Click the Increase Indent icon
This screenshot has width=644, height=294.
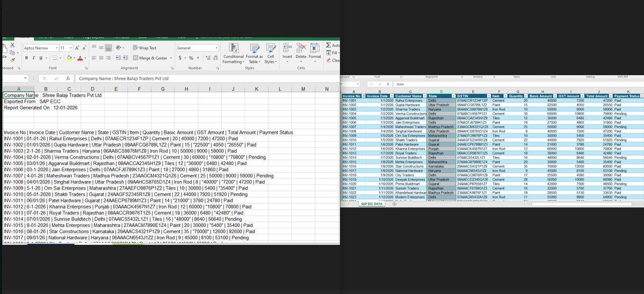pyautogui.click(x=126, y=58)
